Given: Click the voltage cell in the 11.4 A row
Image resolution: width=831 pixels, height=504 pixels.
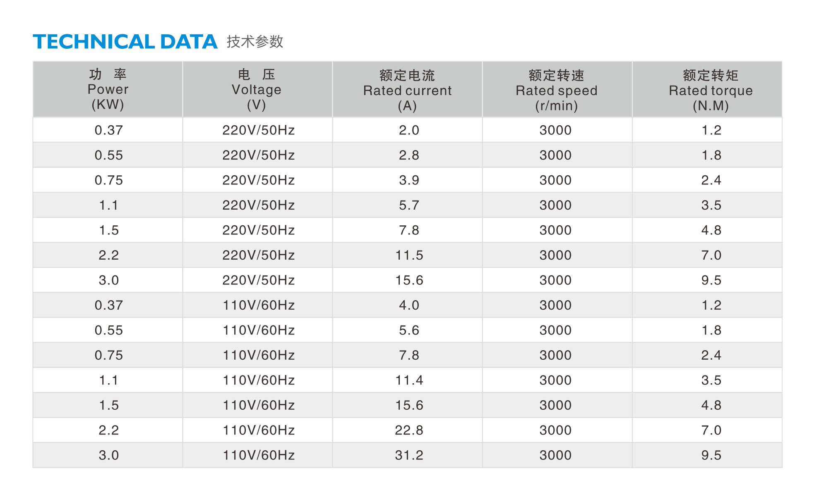Looking at the screenshot, I should click(x=257, y=380).
